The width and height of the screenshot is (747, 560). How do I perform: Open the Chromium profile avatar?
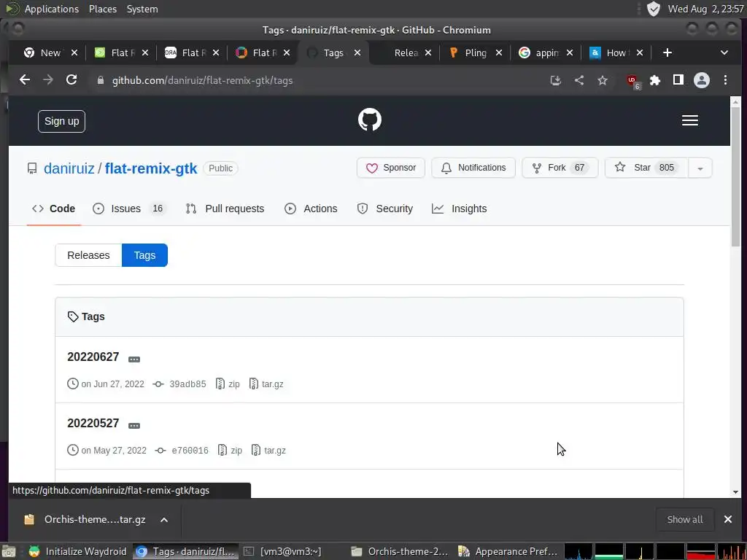702,80
